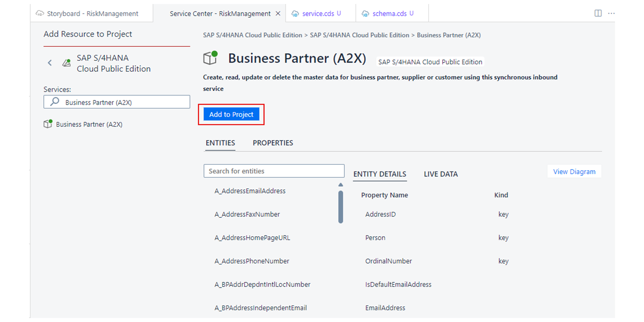This screenshot has width=644, height=322.
Task: Open the service.cds editor tab
Action: (320, 13)
